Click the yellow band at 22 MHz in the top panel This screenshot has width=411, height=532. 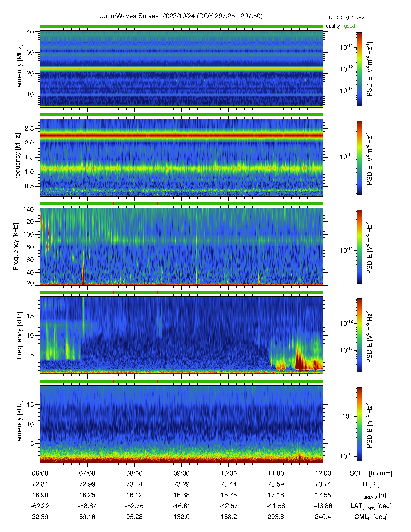[x=181, y=69]
